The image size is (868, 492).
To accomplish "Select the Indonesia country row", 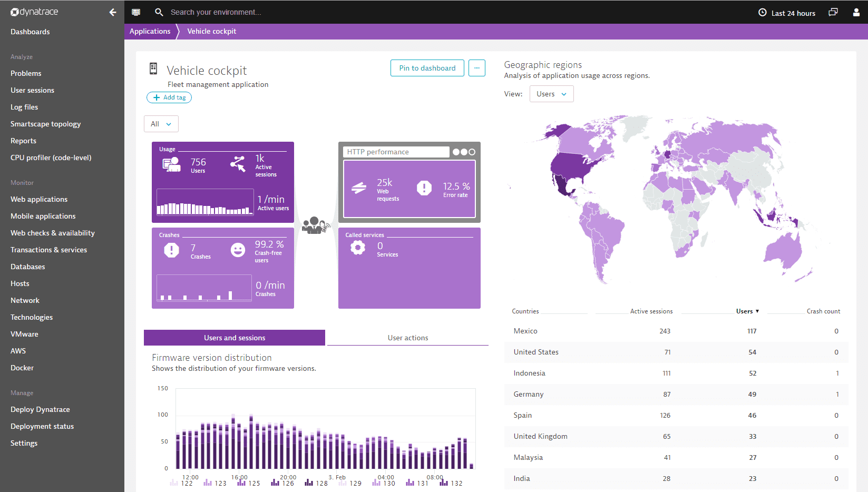I will coord(676,373).
